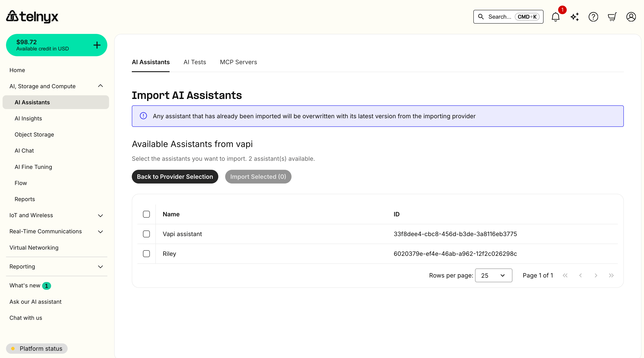Open AI Fine Tuning in the sidebar
The image size is (644, 358).
click(33, 167)
